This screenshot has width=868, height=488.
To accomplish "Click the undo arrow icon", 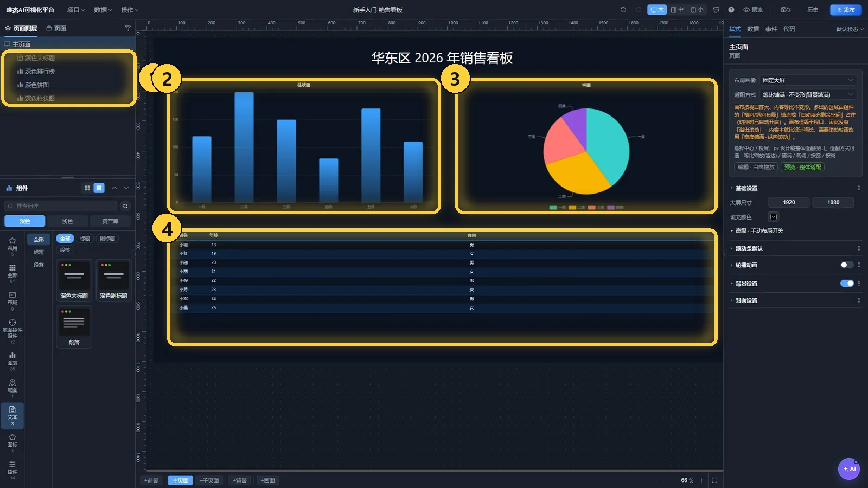I will (623, 10).
